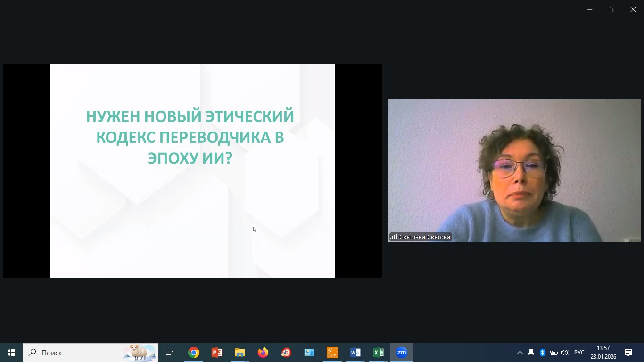The width and height of the screenshot is (644, 362).
Task: Open the Windows Start menu
Action: point(11,353)
